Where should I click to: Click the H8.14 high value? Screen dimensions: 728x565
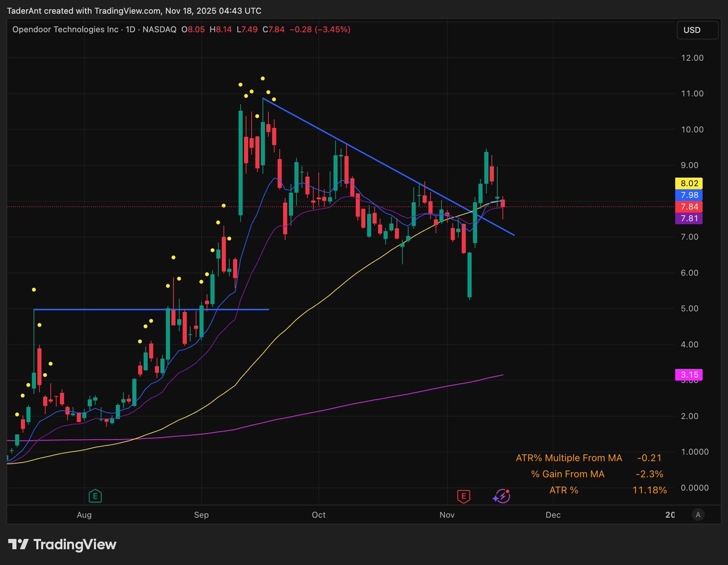tap(222, 29)
